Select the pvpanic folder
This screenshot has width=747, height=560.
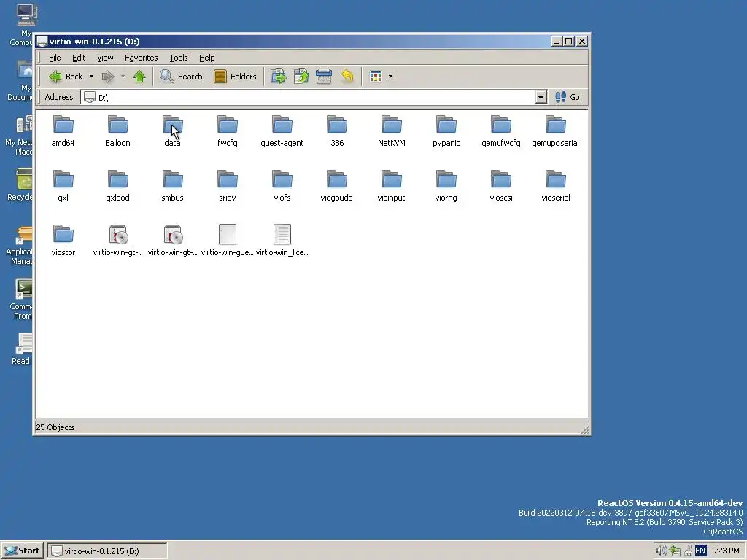pos(446,131)
